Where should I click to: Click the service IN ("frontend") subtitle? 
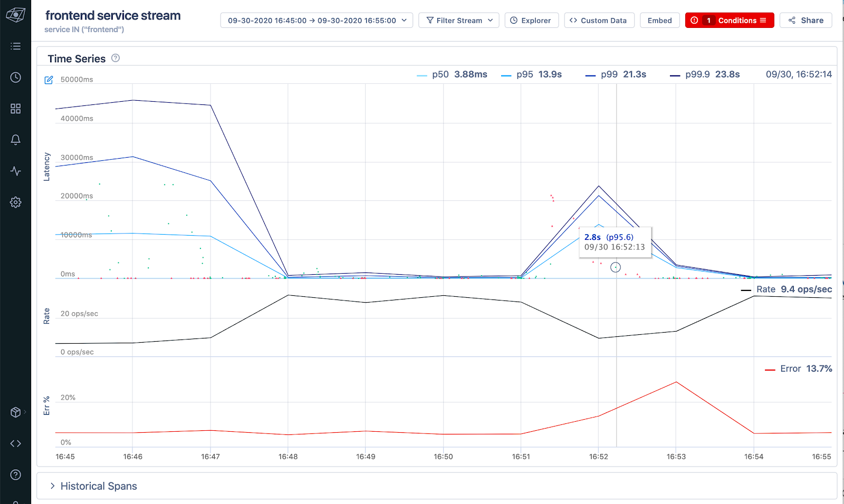[84, 30]
